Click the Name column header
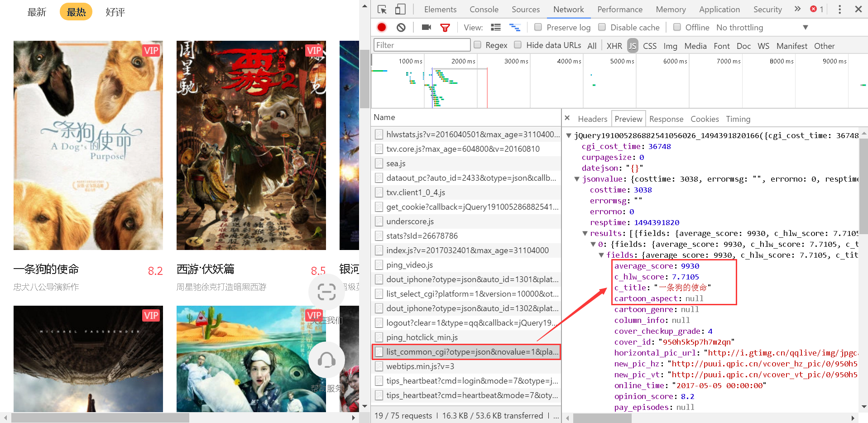868x423 pixels. (466, 117)
